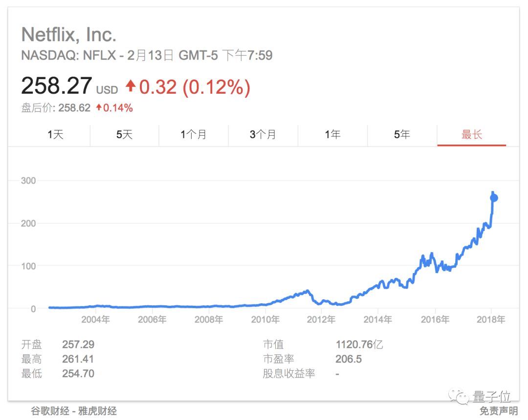Click the 258.27 current price
This screenshot has width=528, height=420.
pyautogui.click(x=56, y=85)
